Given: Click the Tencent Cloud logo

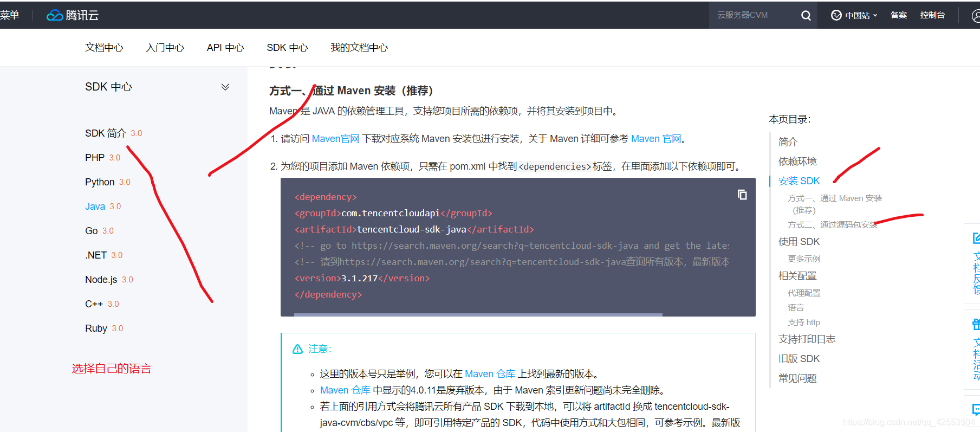Looking at the screenshot, I should click(73, 15).
